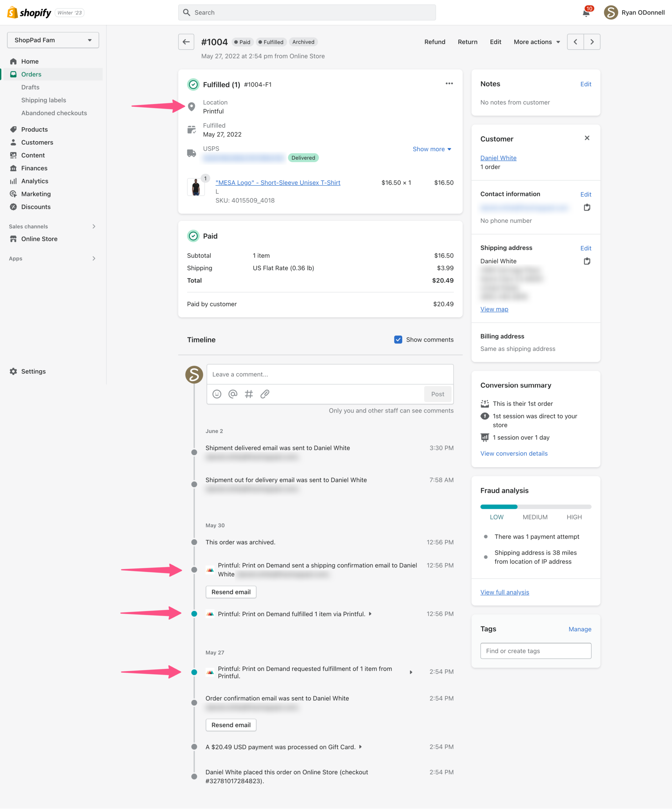Open the fulfillment card's three-dot menu

(449, 83)
